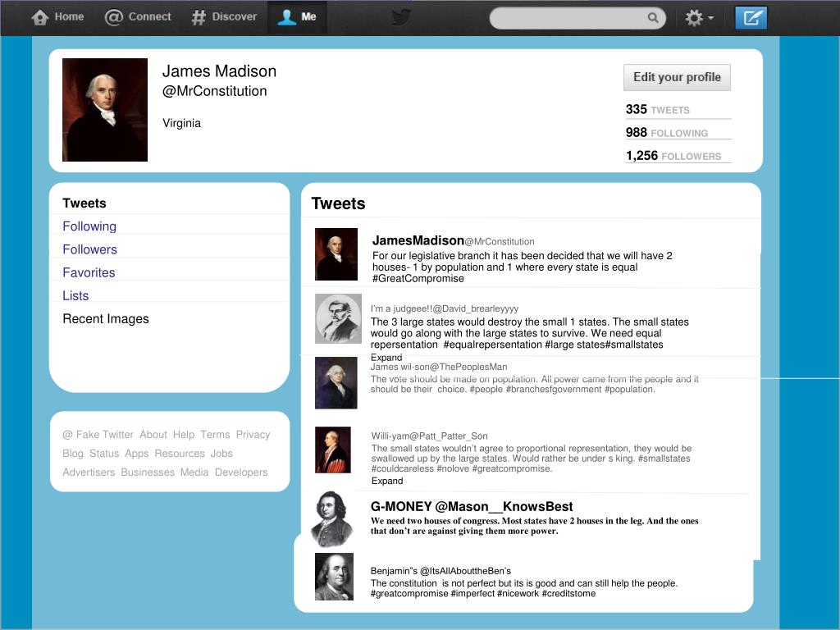Click the @ThePeoplesMan handle
This screenshot has width=840, height=630.
point(468,367)
